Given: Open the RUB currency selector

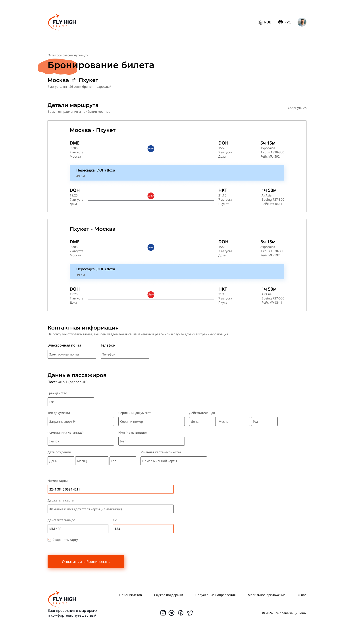Looking at the screenshot, I should (x=264, y=22).
